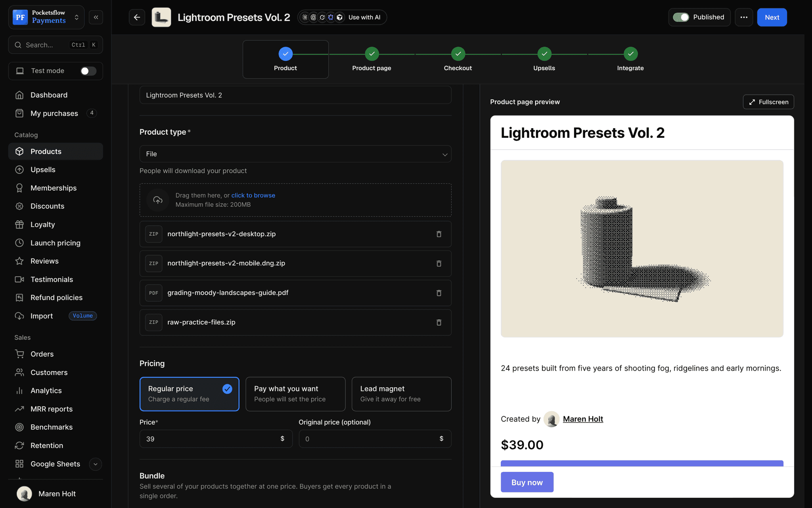
Task: Open My purchases in sidebar
Action: click(x=56, y=113)
